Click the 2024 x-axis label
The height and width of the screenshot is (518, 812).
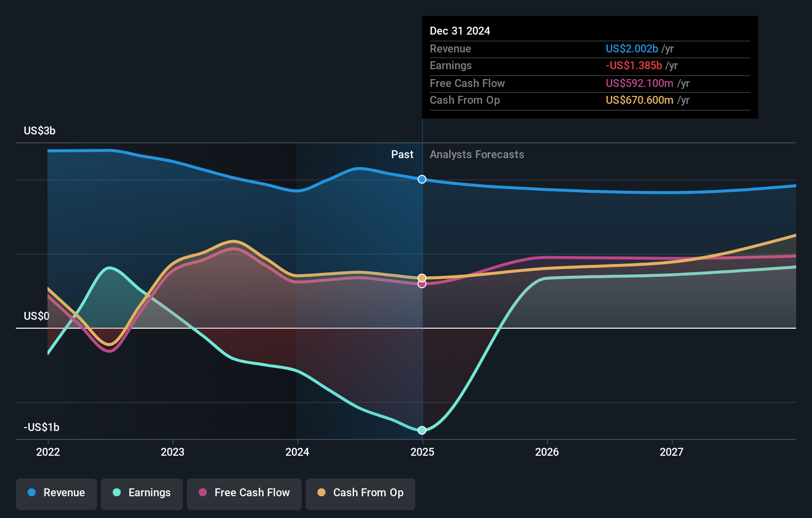click(x=297, y=452)
